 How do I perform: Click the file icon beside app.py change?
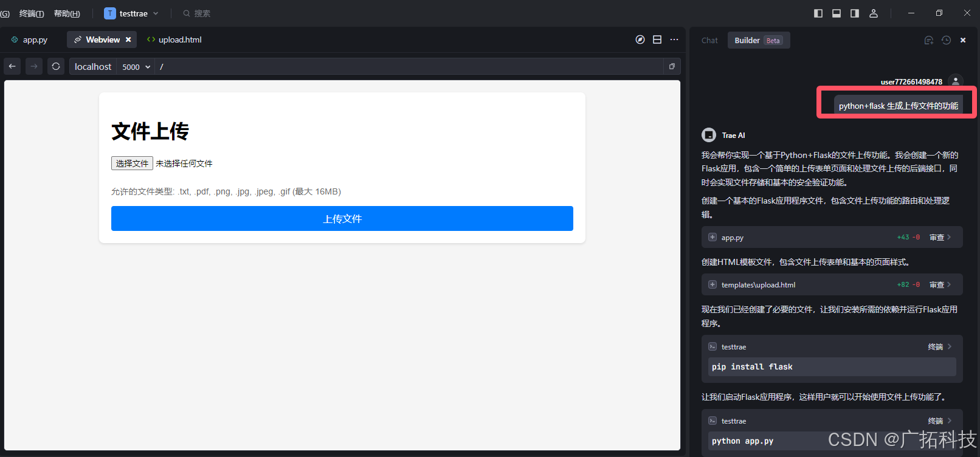pyautogui.click(x=713, y=237)
